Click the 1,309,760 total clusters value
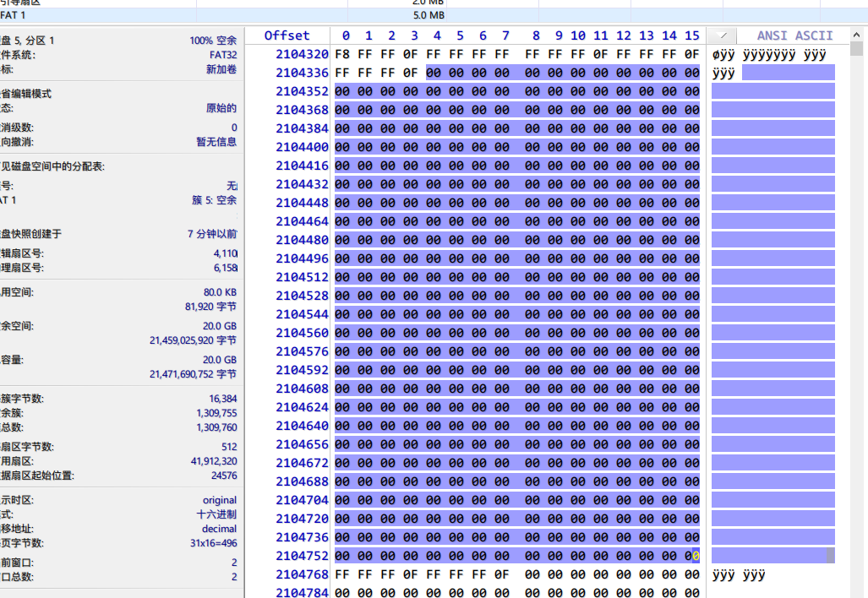 coord(216,427)
